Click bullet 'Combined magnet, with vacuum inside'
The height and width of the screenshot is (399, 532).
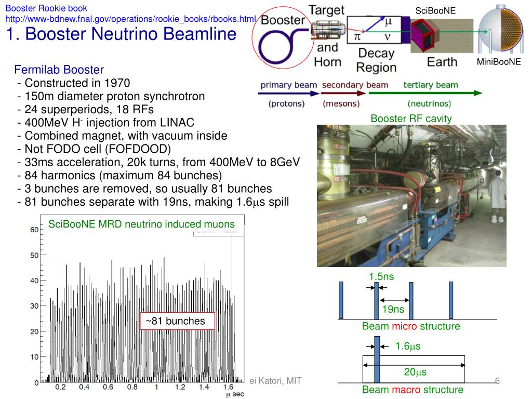click(122, 136)
